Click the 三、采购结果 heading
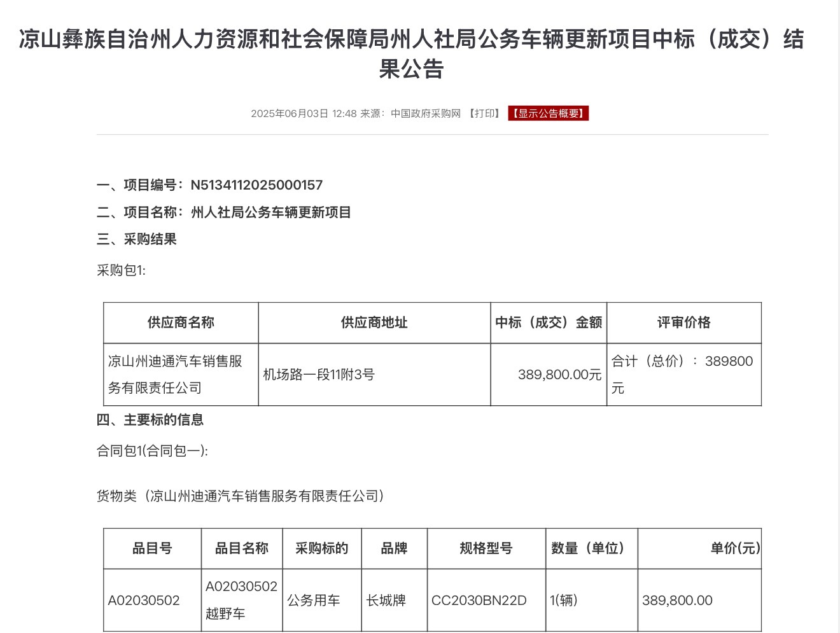This screenshot has height=633, width=840. click(137, 239)
